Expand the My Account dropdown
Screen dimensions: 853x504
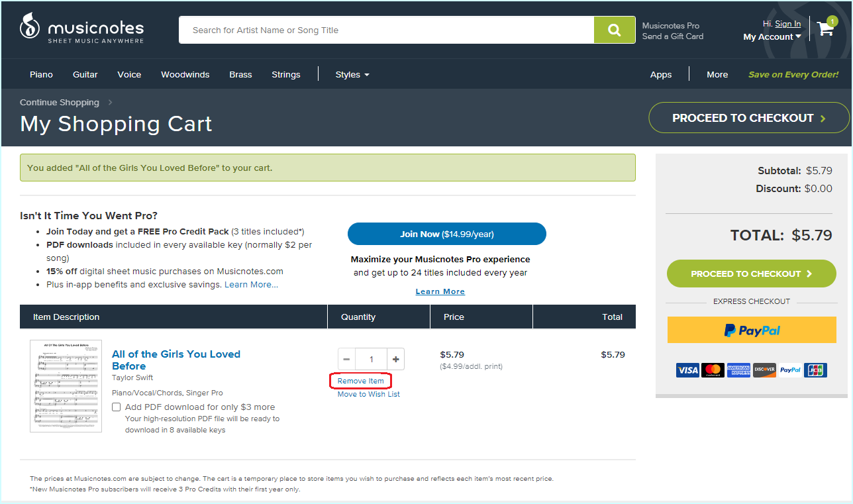click(772, 37)
